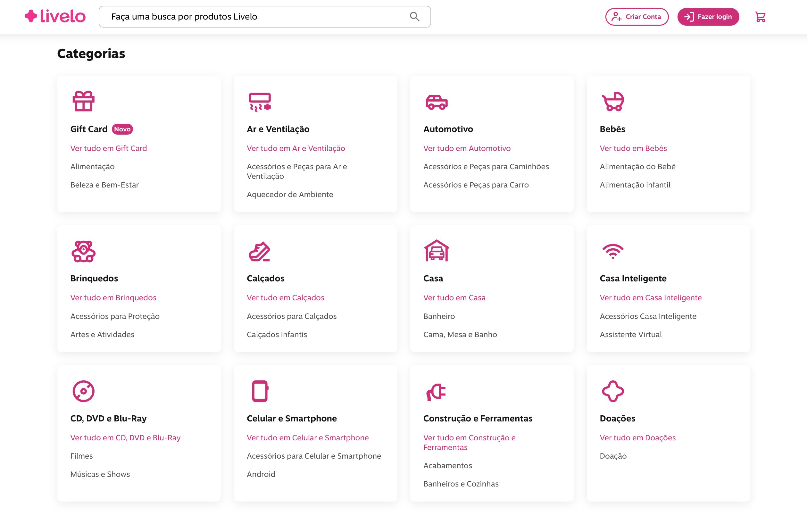Open the shopping cart icon

pos(760,17)
